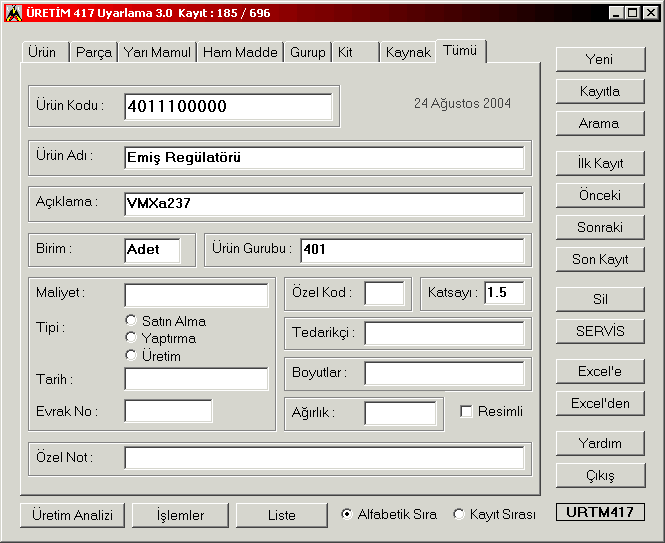The image size is (665, 543).
Task: Click the Ürün Gurubu field showing 401
Action: coord(412,250)
